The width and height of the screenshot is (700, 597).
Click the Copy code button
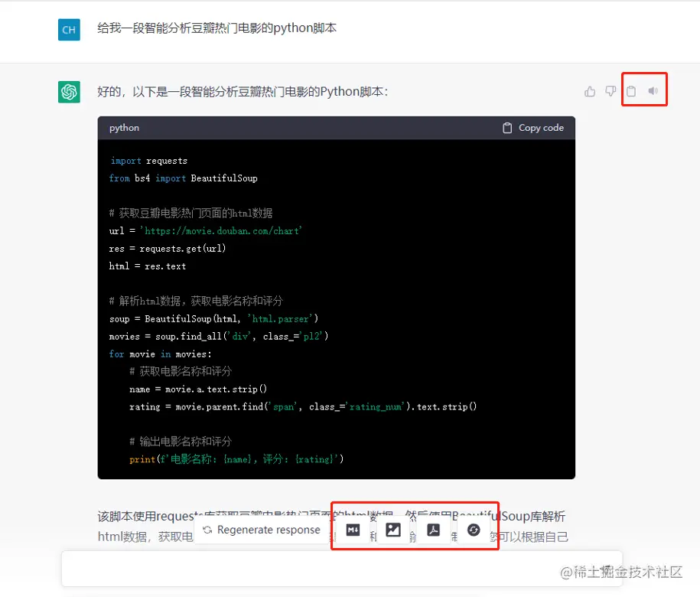[533, 128]
